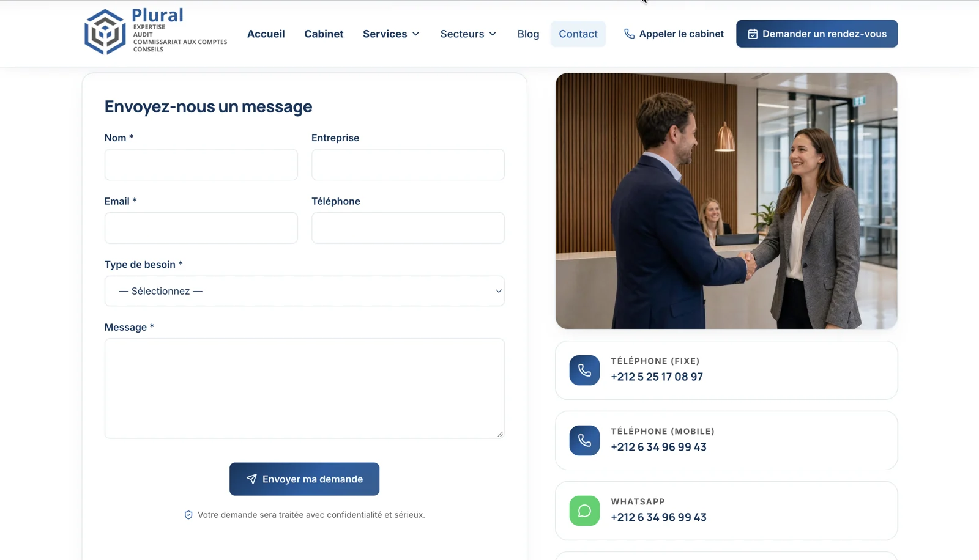Image resolution: width=979 pixels, height=560 pixels.
Task: Click Demander un rendez-vous button
Action: point(817,34)
